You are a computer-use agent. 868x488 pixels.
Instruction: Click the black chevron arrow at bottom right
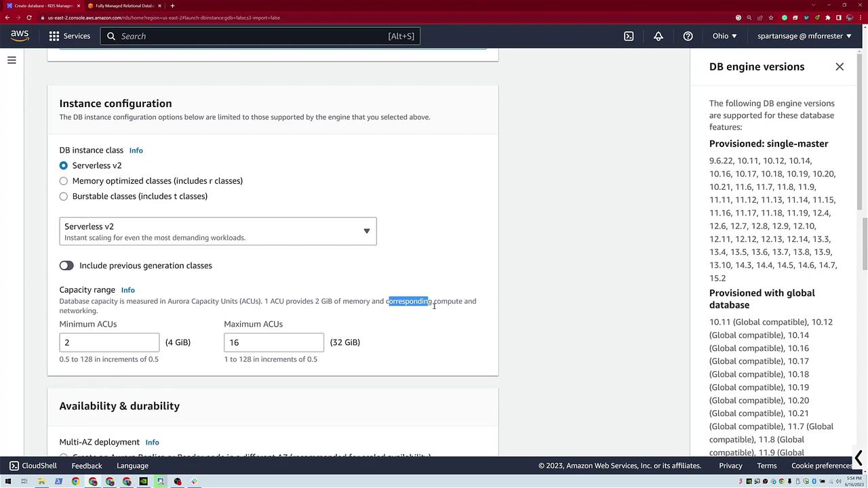point(859,458)
